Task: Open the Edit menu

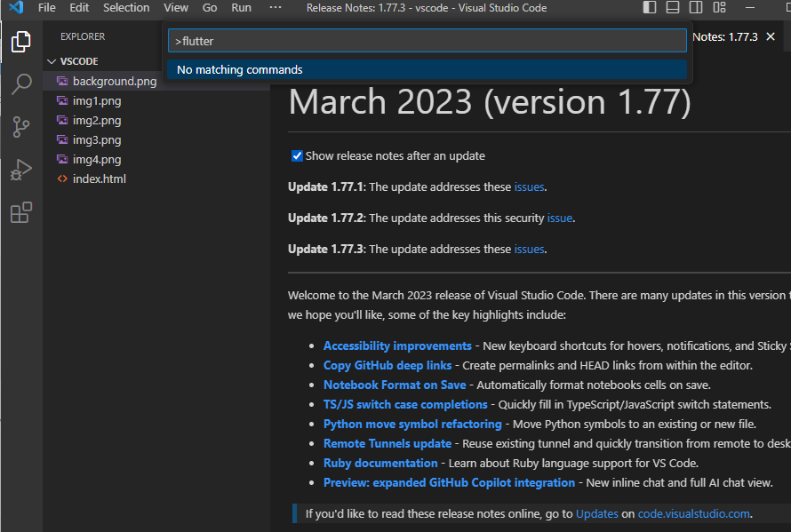Action: pos(79,8)
